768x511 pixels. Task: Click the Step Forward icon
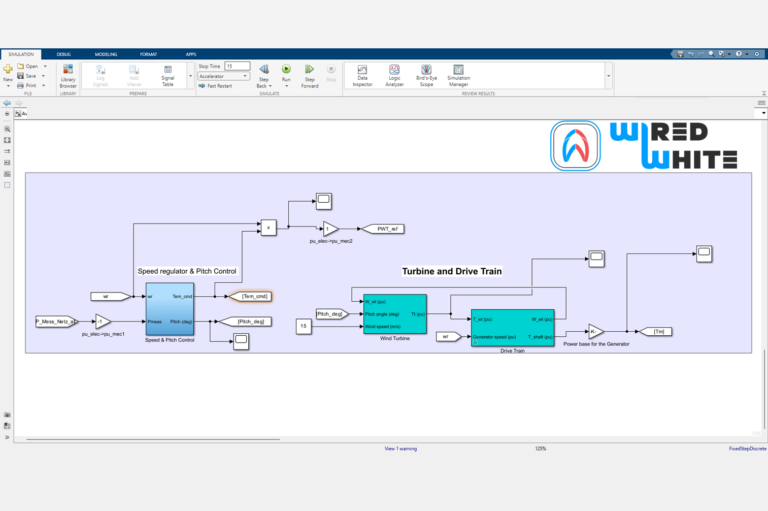pos(310,71)
